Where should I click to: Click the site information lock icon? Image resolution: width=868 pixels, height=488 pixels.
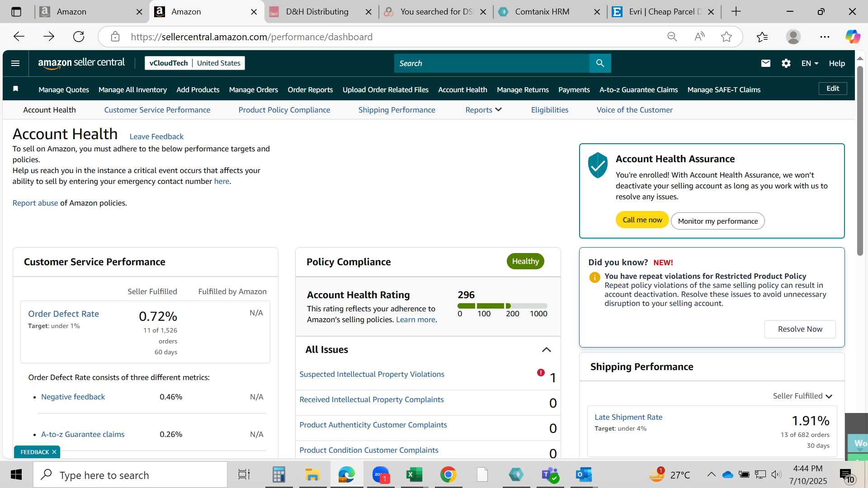[x=115, y=37]
